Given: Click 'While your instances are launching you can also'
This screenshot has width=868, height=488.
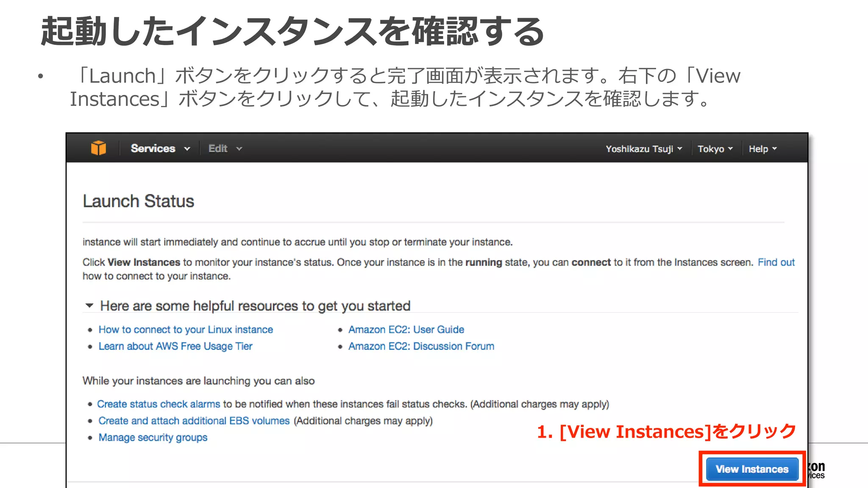Looking at the screenshot, I should pos(198,381).
